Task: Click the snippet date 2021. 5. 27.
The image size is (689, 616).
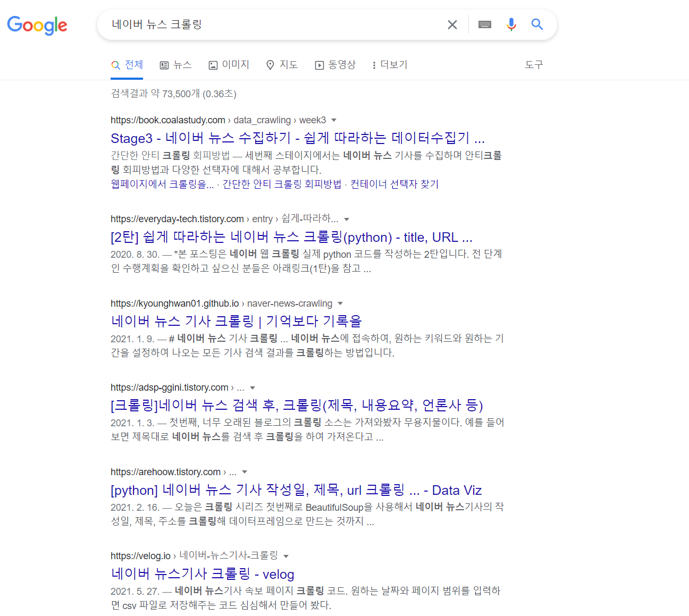Action: click(135, 592)
